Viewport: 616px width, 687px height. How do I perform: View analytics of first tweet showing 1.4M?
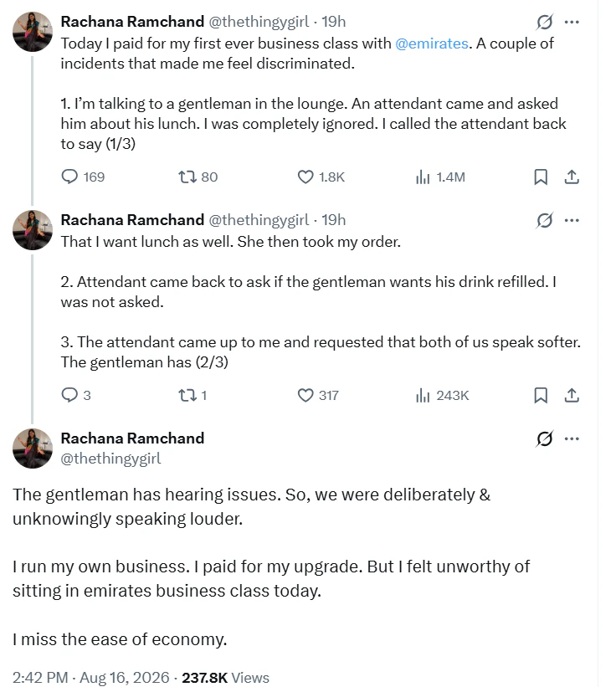423,177
